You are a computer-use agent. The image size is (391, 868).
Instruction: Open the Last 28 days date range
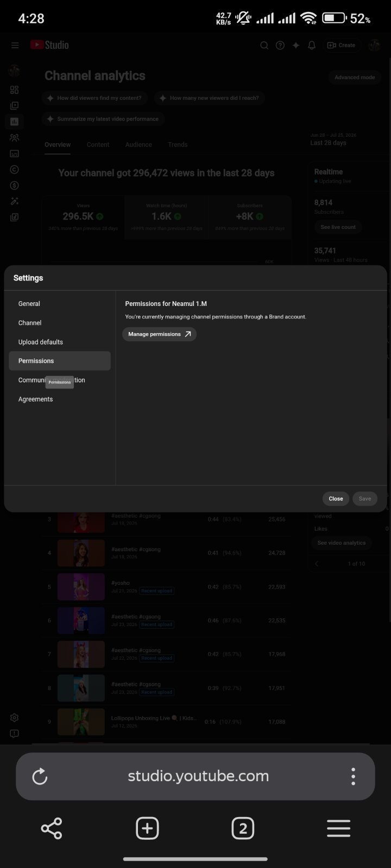tap(333, 139)
